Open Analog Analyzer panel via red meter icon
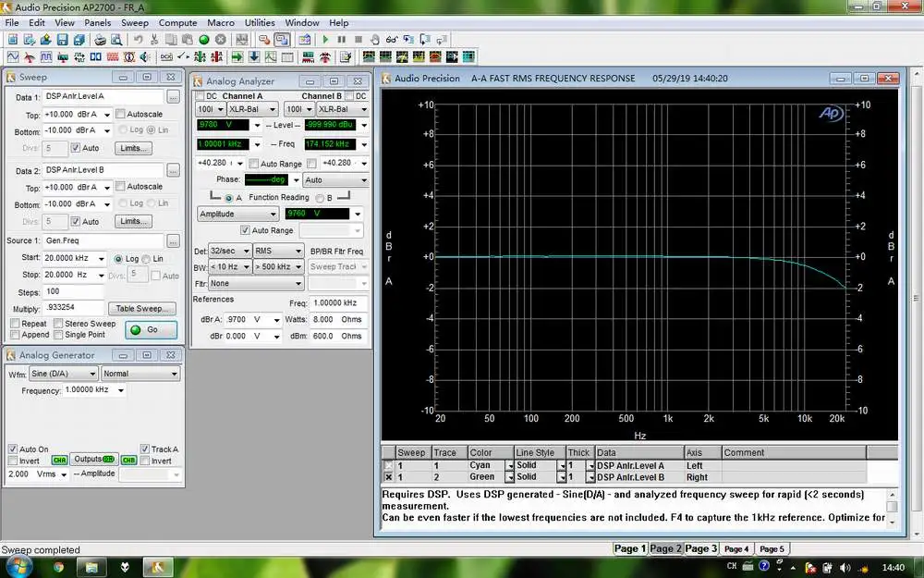The height and width of the screenshot is (578, 924). click(29, 56)
